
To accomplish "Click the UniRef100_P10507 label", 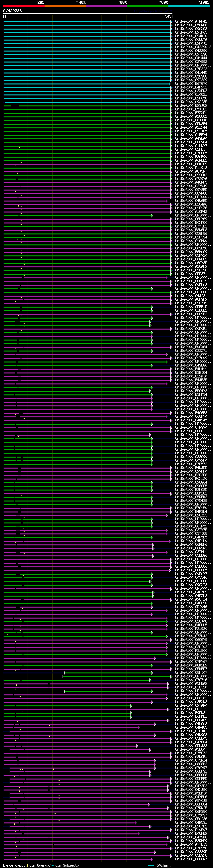I will tap(191, 830).
